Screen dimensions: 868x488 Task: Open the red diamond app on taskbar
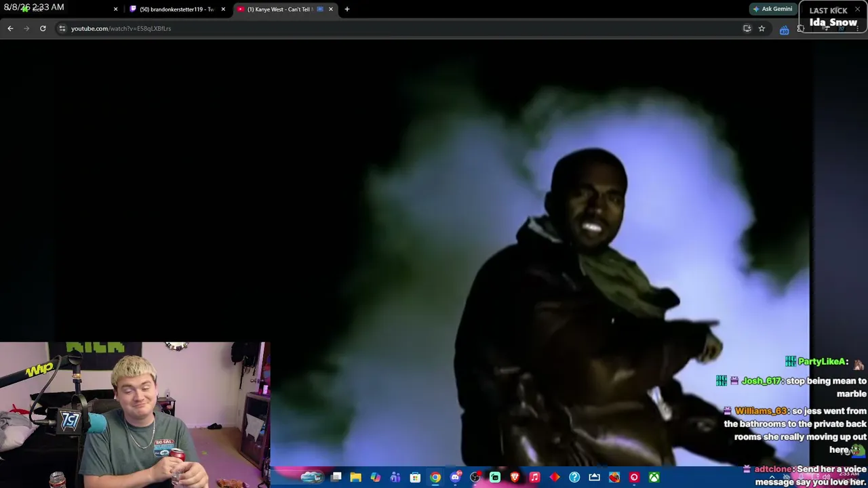click(555, 477)
